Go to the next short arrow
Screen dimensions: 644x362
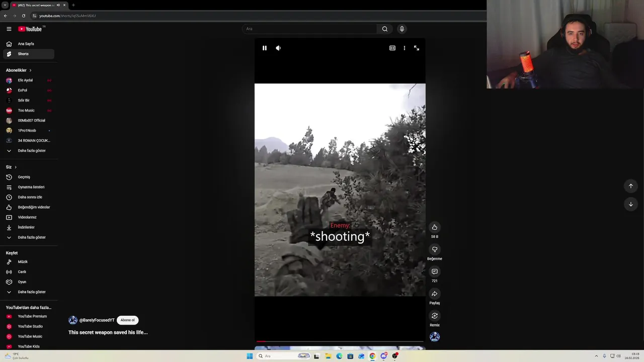click(x=631, y=204)
